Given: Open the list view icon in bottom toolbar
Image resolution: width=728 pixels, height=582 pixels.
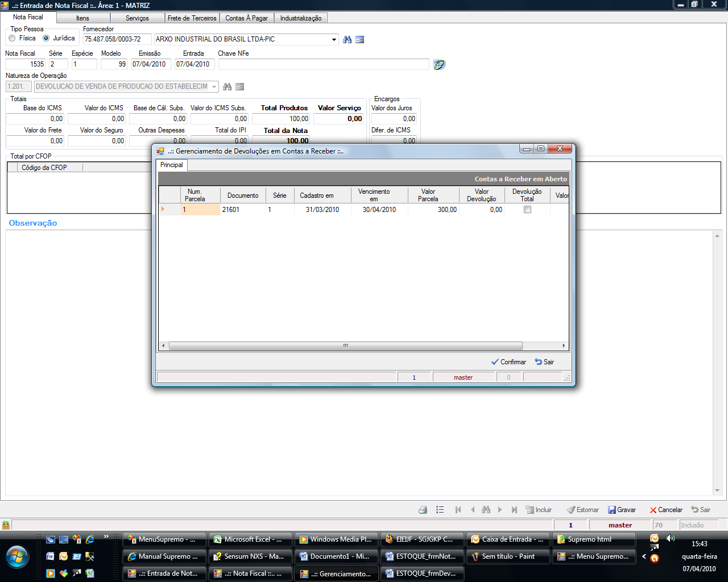Looking at the screenshot, I should click(x=440, y=510).
